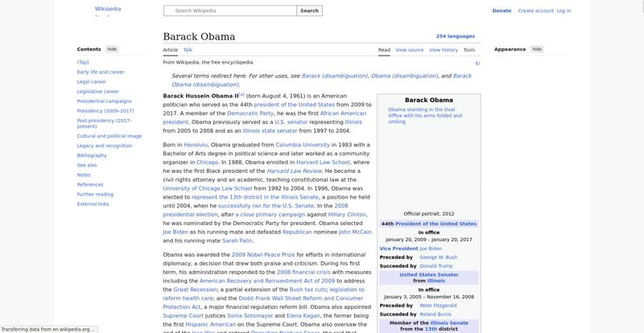The width and height of the screenshot is (644, 333).
Task: Open the 254 languages dropdown
Action: click(x=455, y=36)
